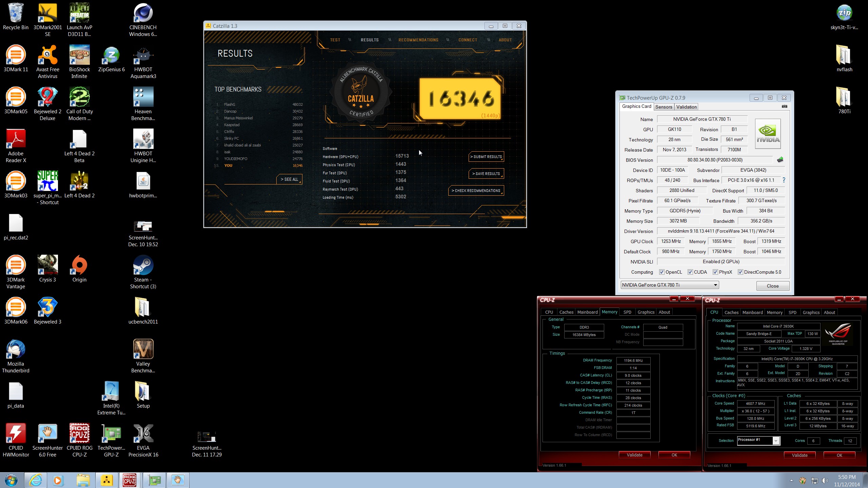Open the 3DMark2001 SE desktop icon
The width and height of the screenshot is (868, 488).
coord(47,20)
